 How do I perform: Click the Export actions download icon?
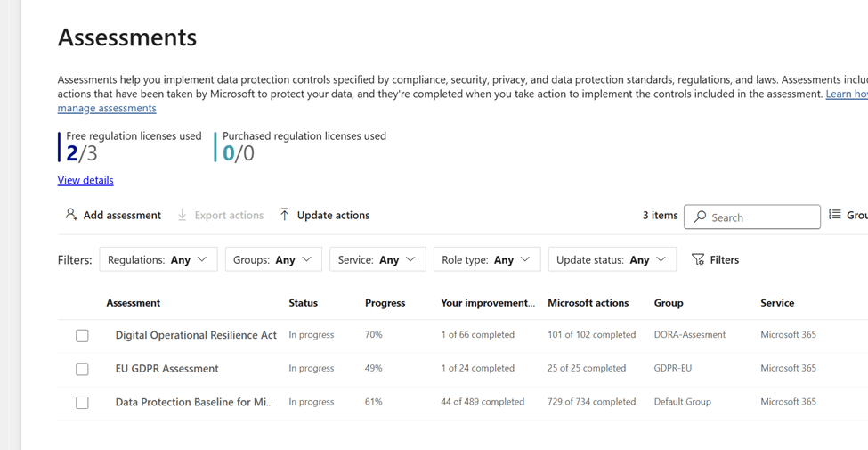coord(183,215)
